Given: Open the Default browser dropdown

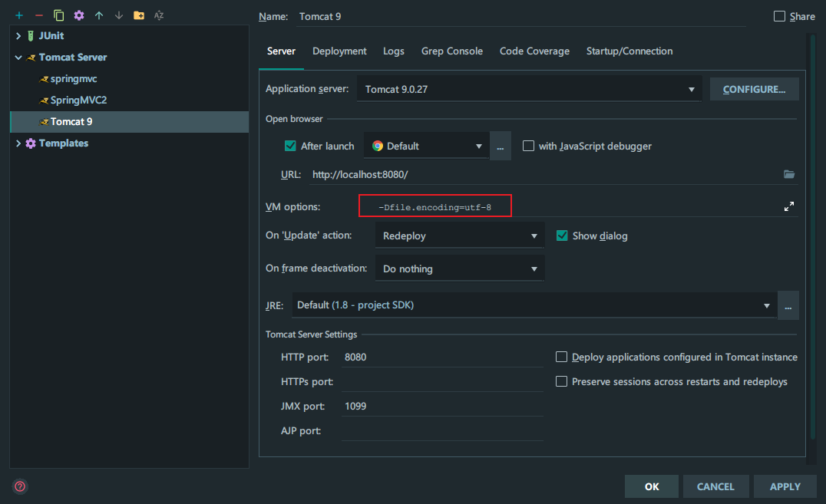Looking at the screenshot, I should coord(427,146).
